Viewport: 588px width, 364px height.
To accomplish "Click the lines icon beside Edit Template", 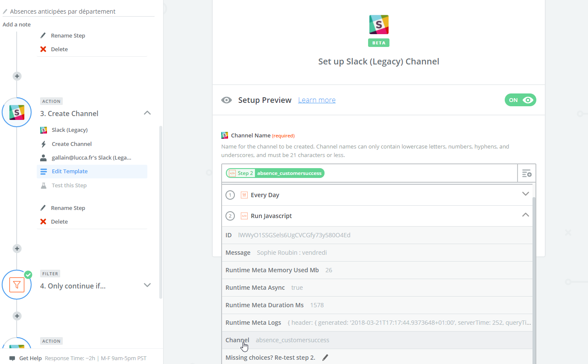I will (x=44, y=172).
